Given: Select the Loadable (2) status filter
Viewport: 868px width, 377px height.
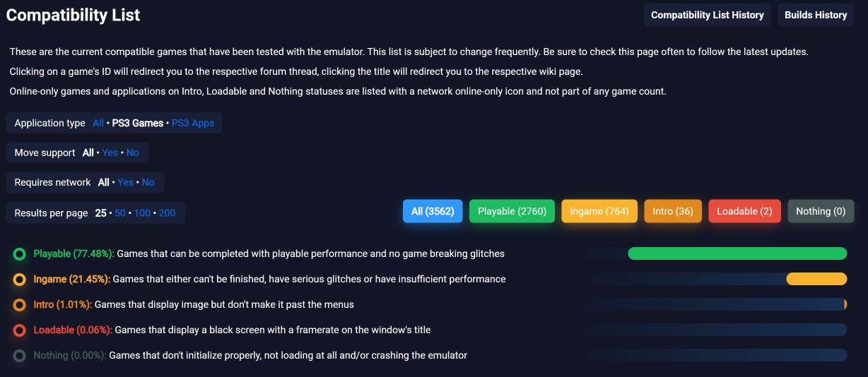Looking at the screenshot, I should click(744, 211).
